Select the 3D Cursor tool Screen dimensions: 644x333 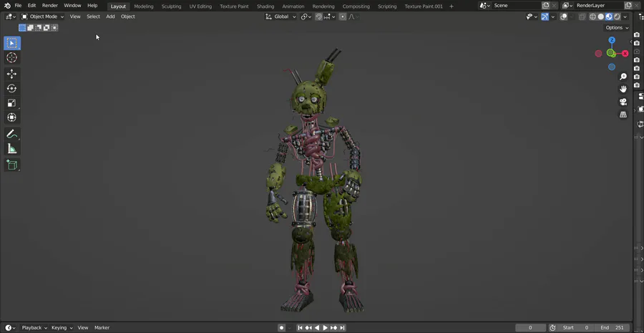point(12,57)
